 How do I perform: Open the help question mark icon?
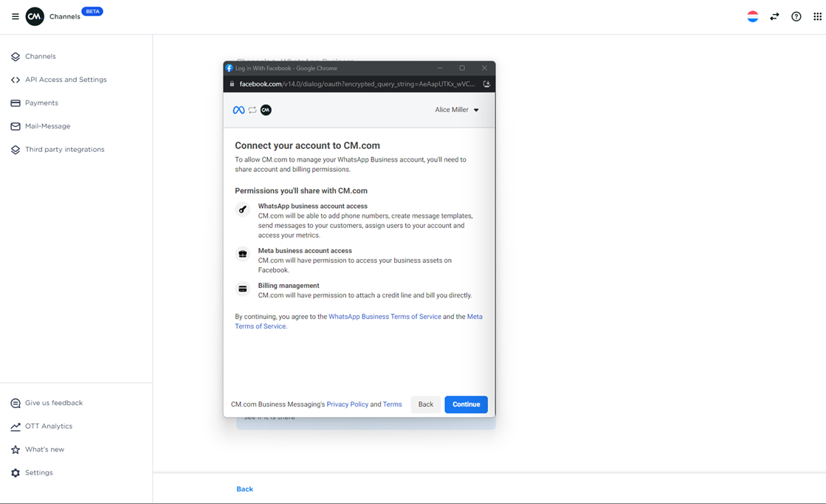796,16
